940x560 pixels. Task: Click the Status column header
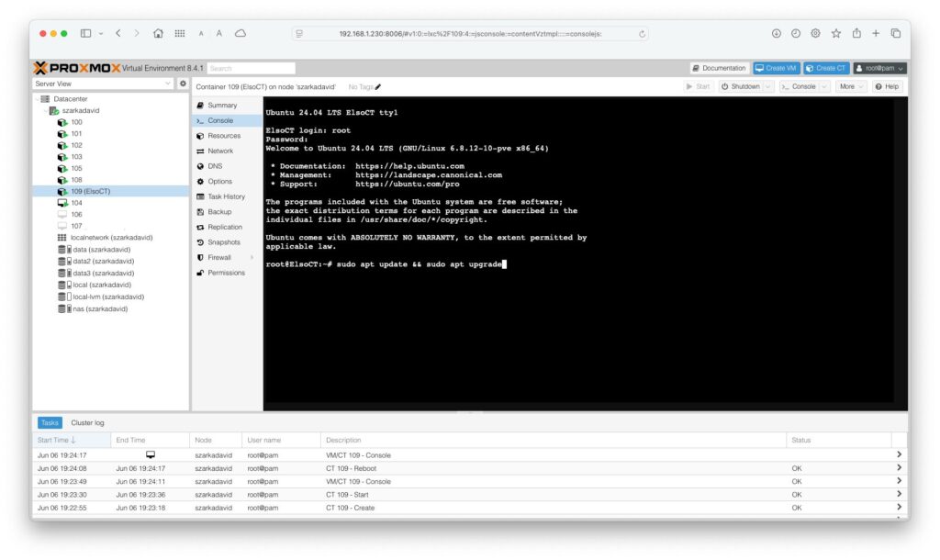click(838, 440)
